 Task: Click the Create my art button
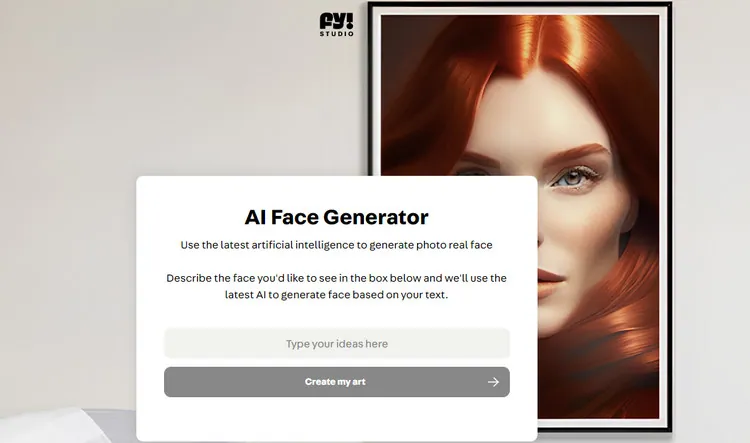pyautogui.click(x=337, y=382)
